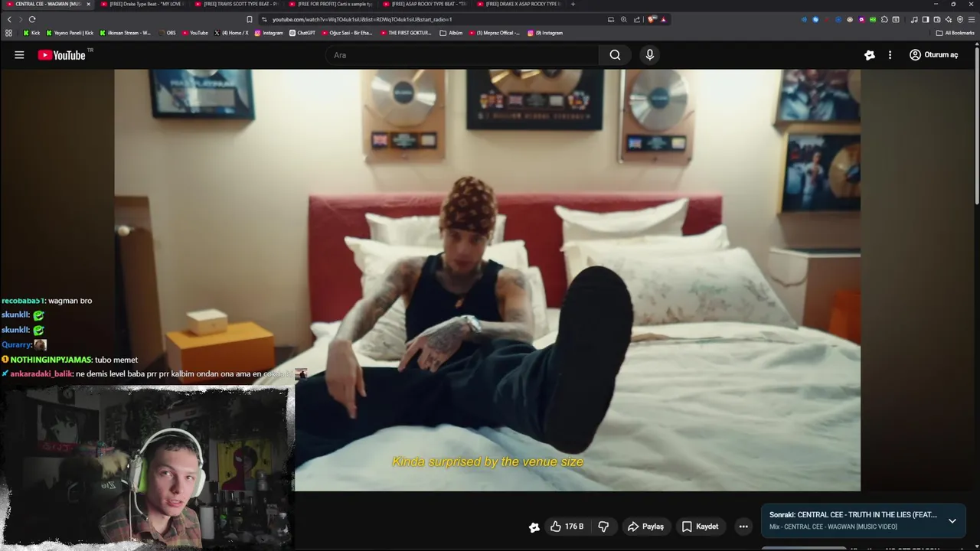Click the YouTube search magnifier button
The width and height of the screenshot is (980, 551).
point(615,55)
